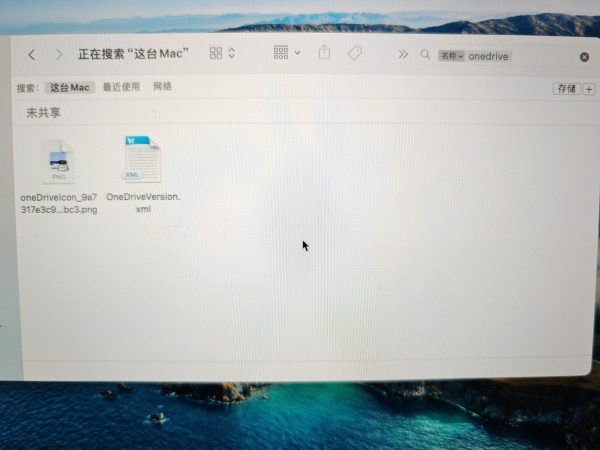This screenshot has height=450, width=600.
Task: Go back with the left chevron
Action: (32, 54)
